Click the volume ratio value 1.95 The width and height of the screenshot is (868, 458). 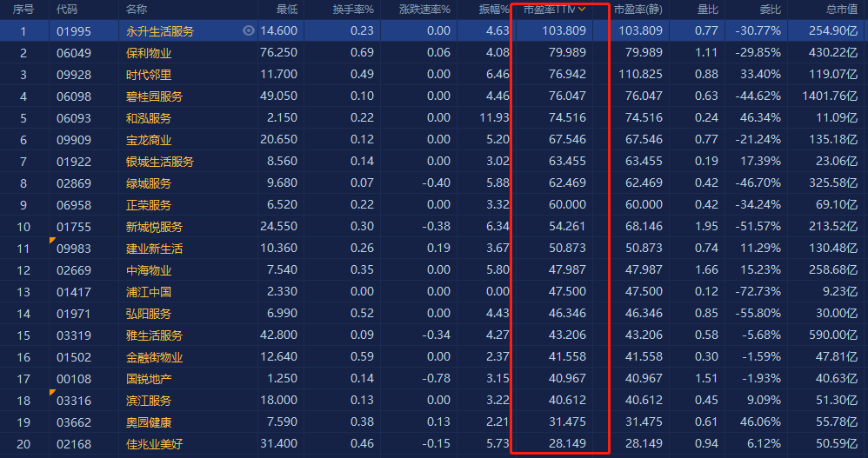[706, 226]
